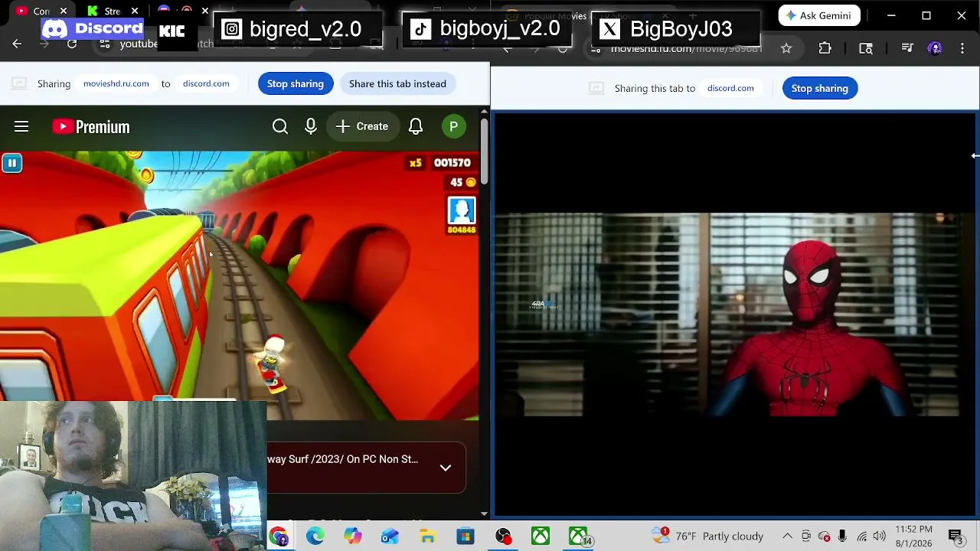Open Microsoft Edge from the taskbar
980x551 pixels.
tap(315, 536)
